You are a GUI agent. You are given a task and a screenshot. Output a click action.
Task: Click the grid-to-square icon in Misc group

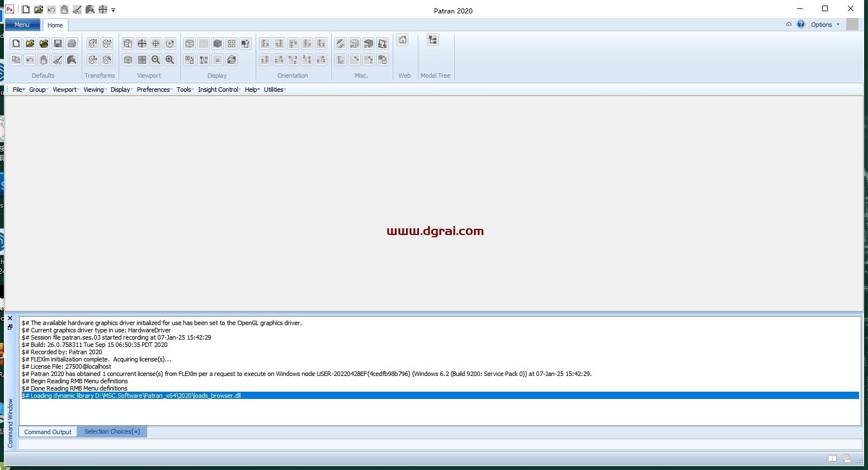coord(383,59)
